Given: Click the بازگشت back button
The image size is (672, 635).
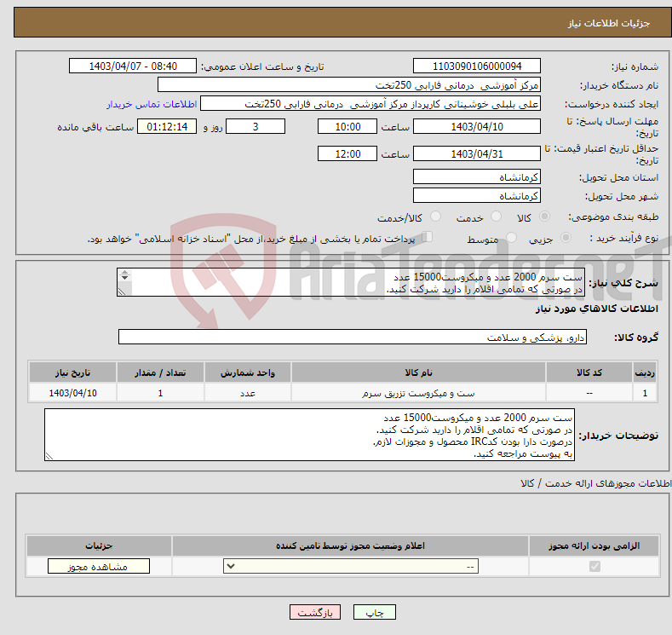Looking at the screenshot, I should coord(315,612).
